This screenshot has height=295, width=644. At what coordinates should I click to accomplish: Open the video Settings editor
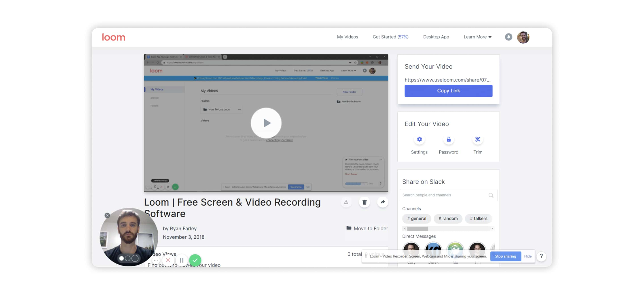[x=419, y=139]
